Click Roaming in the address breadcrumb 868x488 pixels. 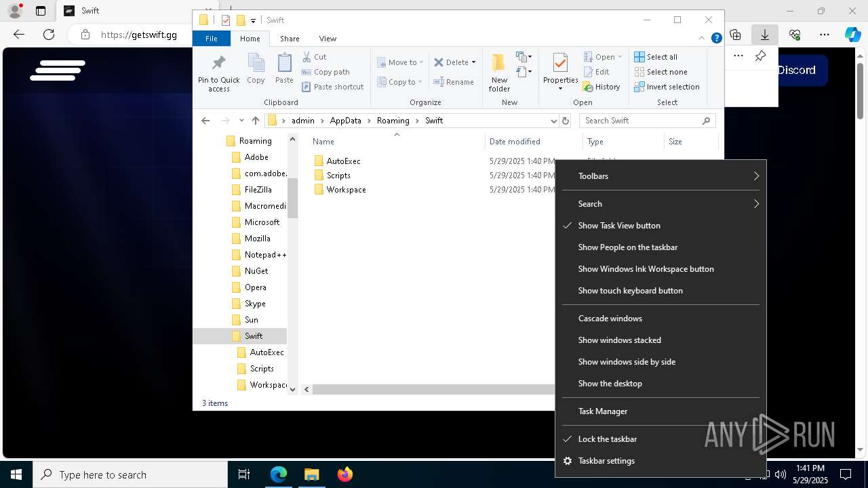pyautogui.click(x=393, y=121)
